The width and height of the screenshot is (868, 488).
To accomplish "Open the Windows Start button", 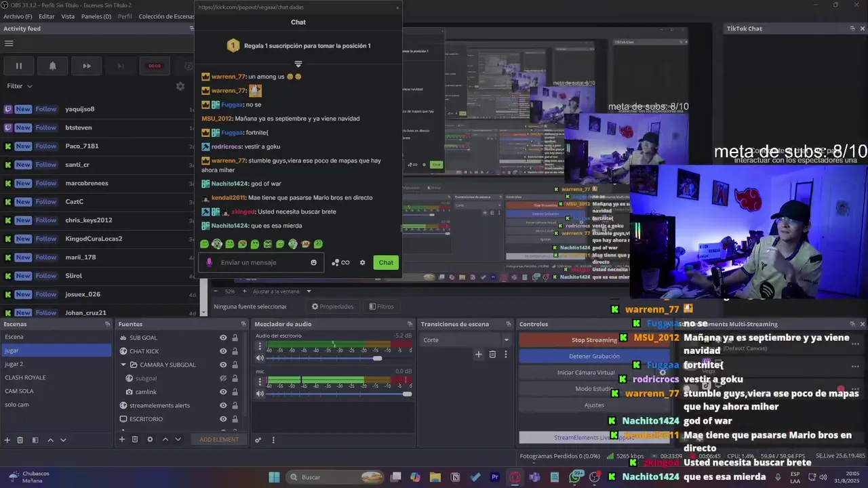I will point(275,477).
